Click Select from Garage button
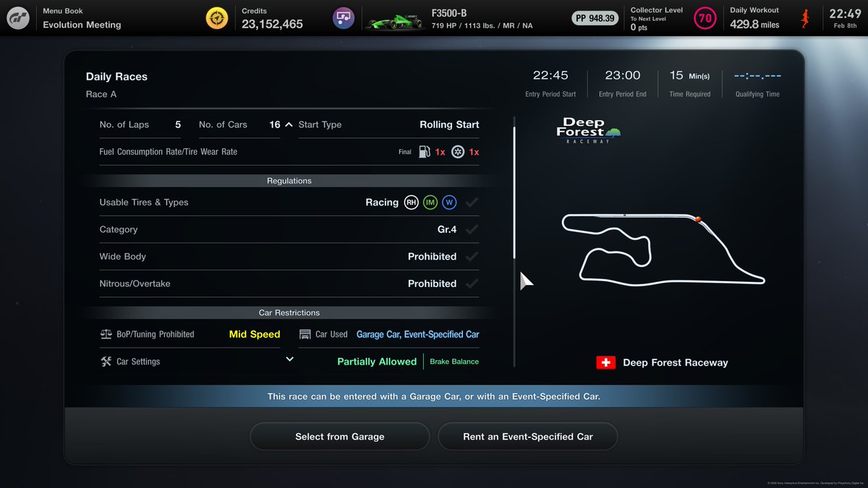Image resolution: width=868 pixels, height=488 pixels. click(340, 437)
